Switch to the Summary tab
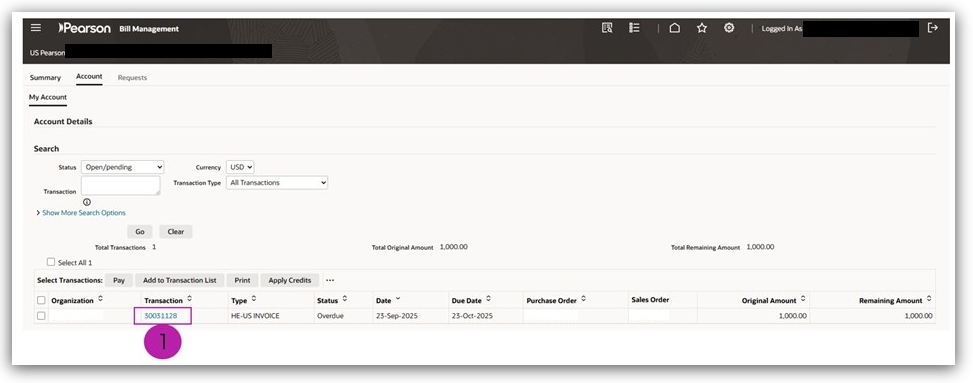Viewport: 973px width, 383px height. click(x=45, y=78)
